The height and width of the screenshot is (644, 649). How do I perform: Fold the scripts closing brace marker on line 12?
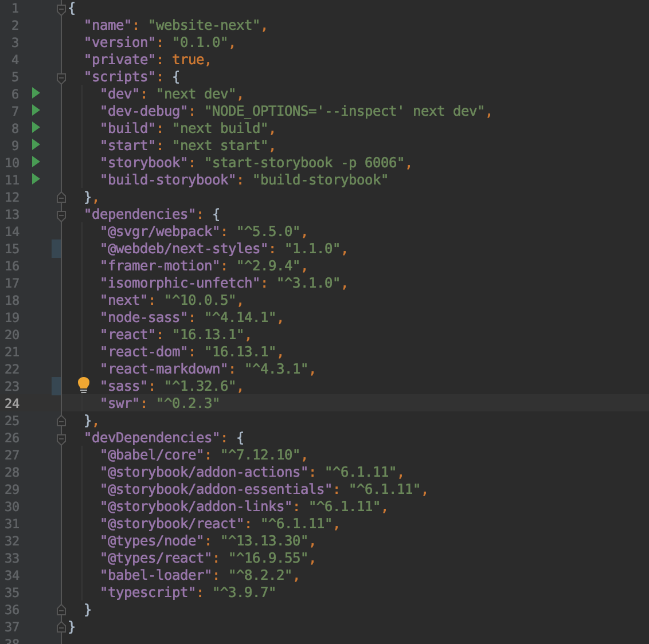(61, 198)
